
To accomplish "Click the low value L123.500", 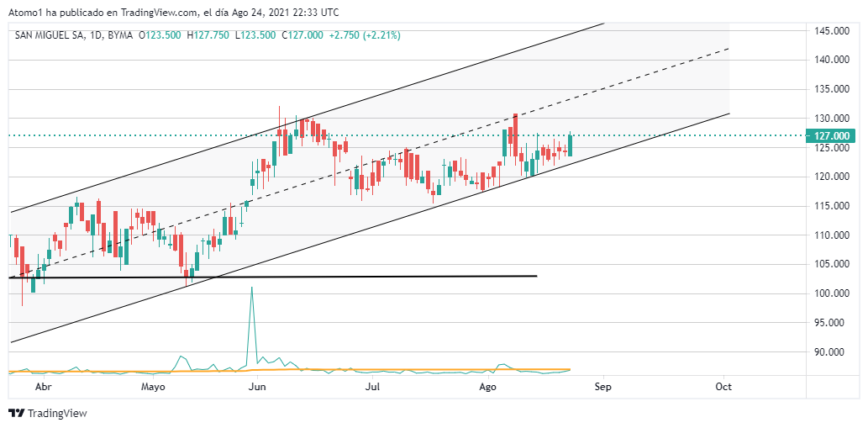I will click(x=255, y=34).
